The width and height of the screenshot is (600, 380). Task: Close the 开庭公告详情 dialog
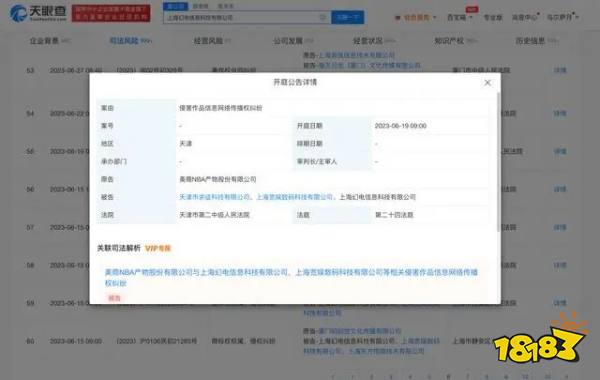click(x=487, y=83)
